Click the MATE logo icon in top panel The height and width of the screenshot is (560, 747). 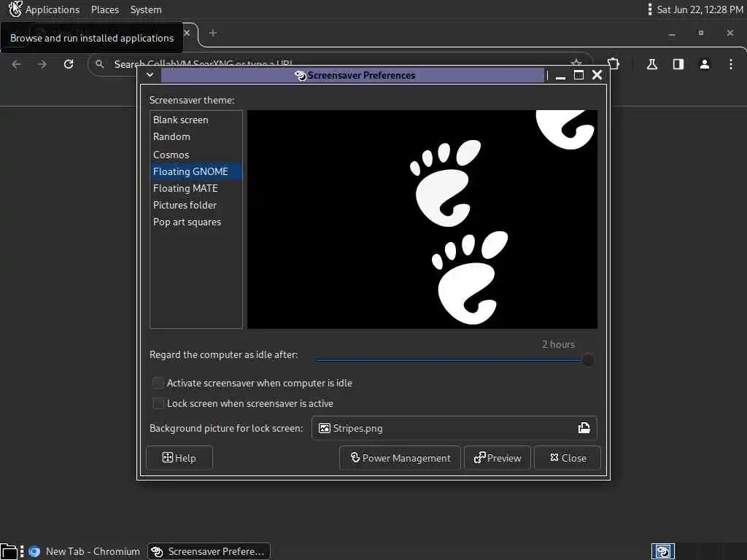pos(15,9)
